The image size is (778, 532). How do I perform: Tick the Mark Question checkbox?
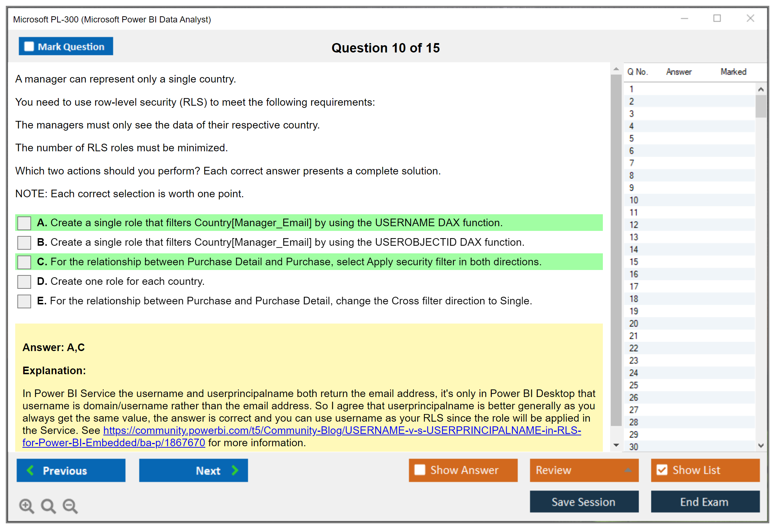coord(29,47)
